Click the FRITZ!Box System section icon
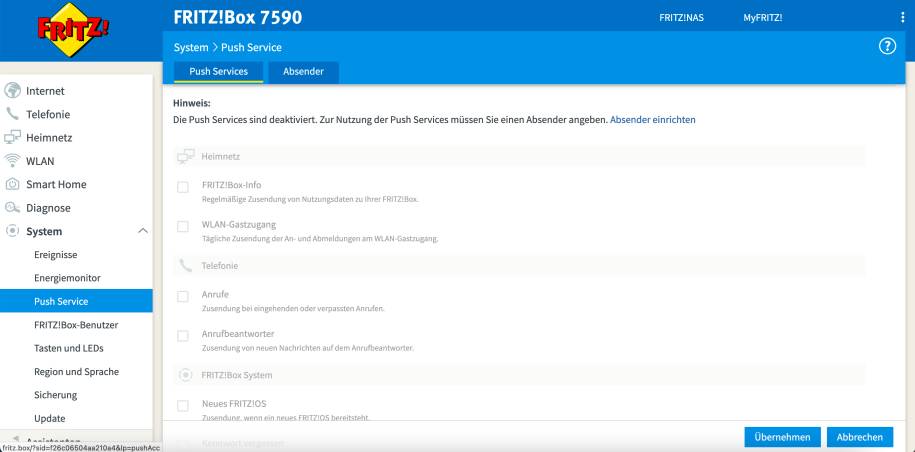 click(x=186, y=375)
